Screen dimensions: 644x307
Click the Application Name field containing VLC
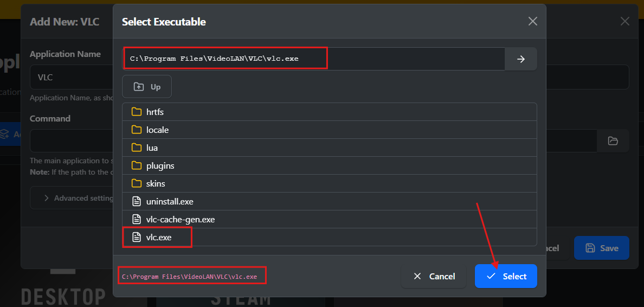tap(72, 77)
